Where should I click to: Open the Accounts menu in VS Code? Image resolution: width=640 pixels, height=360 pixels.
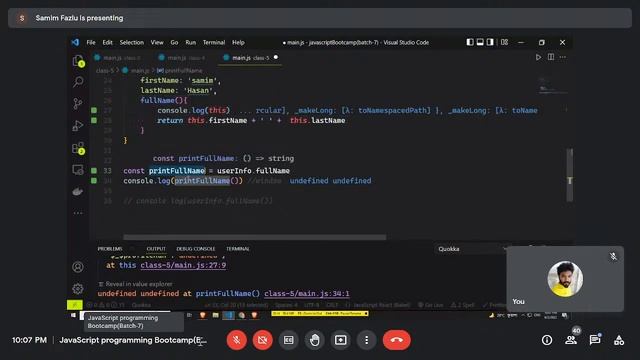pyautogui.click(x=78, y=267)
